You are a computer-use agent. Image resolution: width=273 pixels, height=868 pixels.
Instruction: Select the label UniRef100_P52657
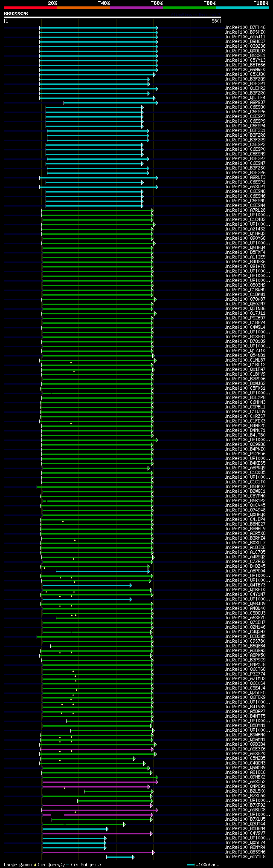245,318
